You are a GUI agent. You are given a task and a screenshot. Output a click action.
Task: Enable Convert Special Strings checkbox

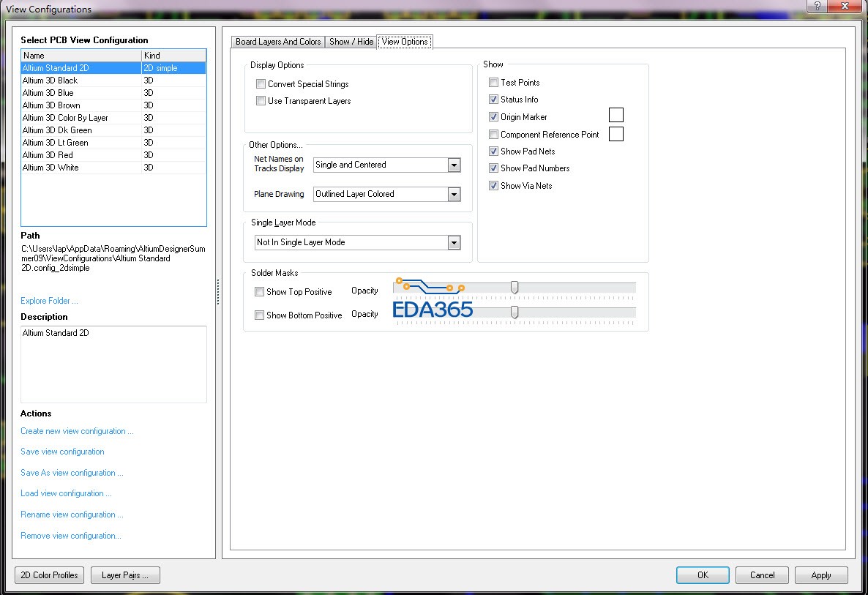point(261,84)
